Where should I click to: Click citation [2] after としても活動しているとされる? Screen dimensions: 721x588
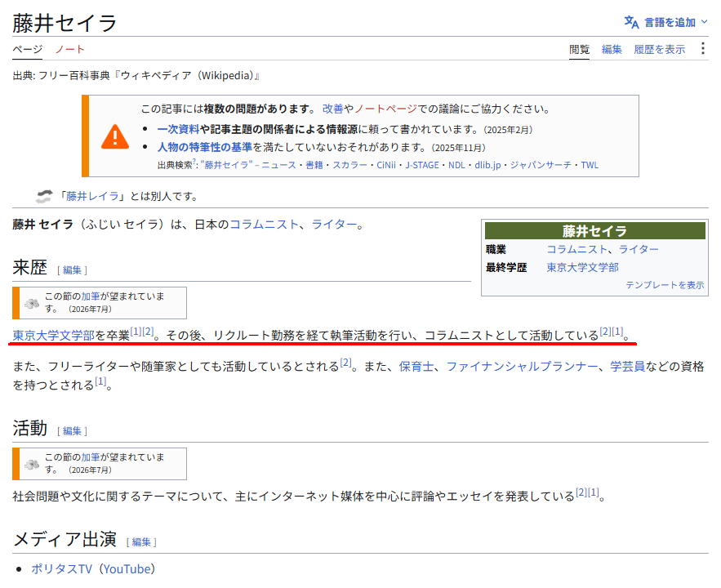pyautogui.click(x=345, y=363)
